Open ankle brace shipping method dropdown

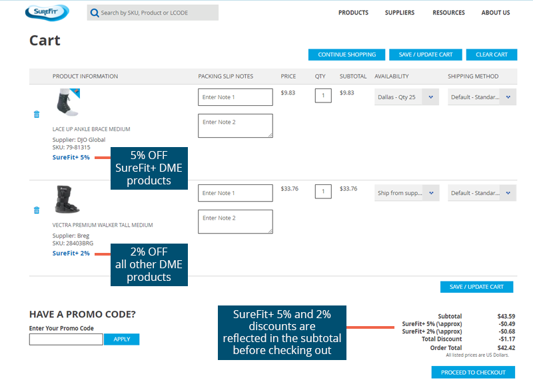(x=482, y=97)
